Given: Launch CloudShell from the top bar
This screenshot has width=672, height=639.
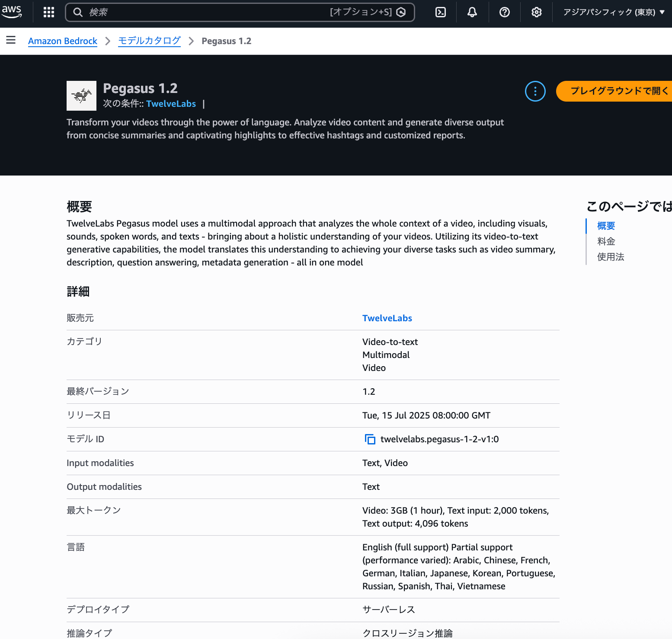Looking at the screenshot, I should pyautogui.click(x=440, y=12).
